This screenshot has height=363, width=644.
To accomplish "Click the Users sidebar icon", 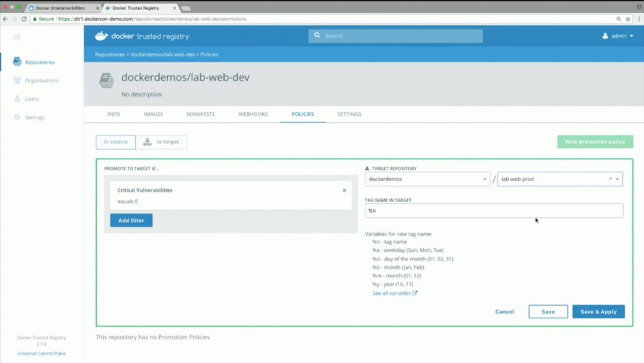I will click(17, 99).
